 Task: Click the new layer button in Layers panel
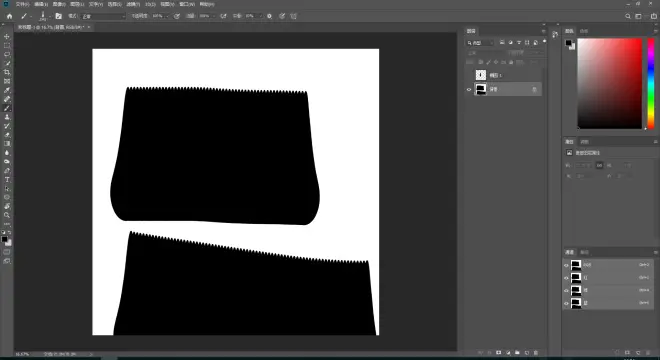[527, 352]
